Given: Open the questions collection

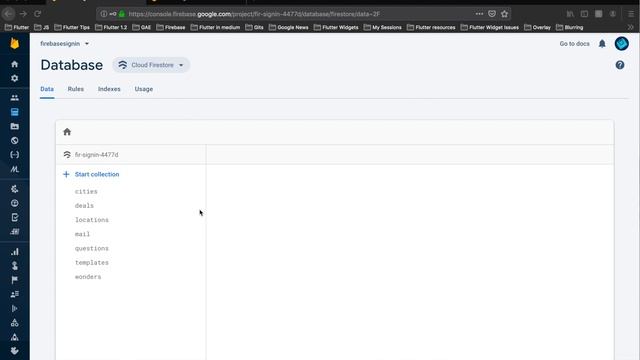Looking at the screenshot, I should click(92, 249).
